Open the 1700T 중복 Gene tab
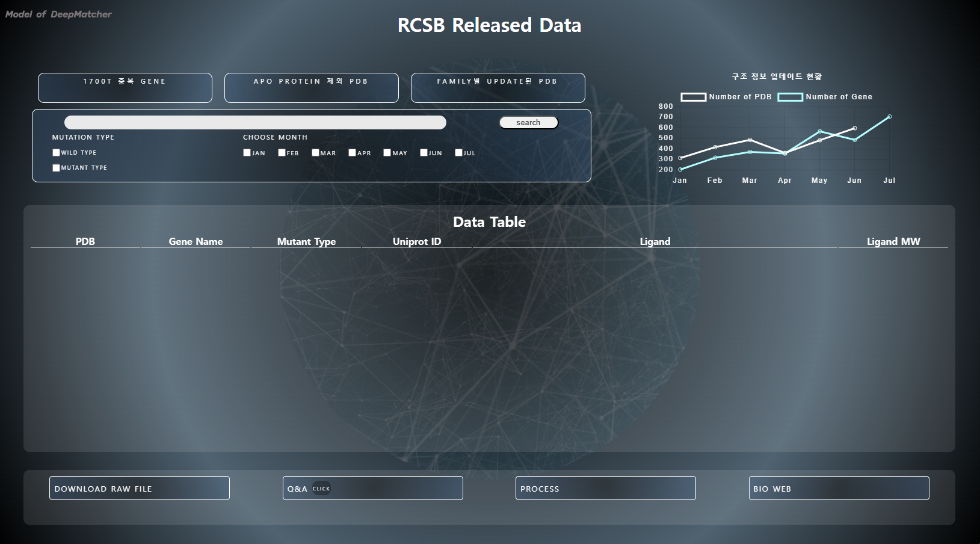 coord(125,88)
